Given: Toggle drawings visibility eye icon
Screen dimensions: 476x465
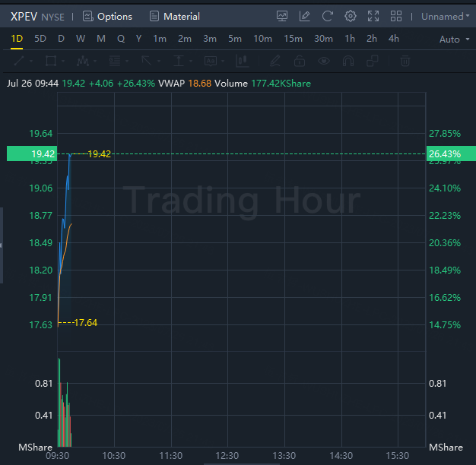Looking at the screenshot, I should point(324,61).
